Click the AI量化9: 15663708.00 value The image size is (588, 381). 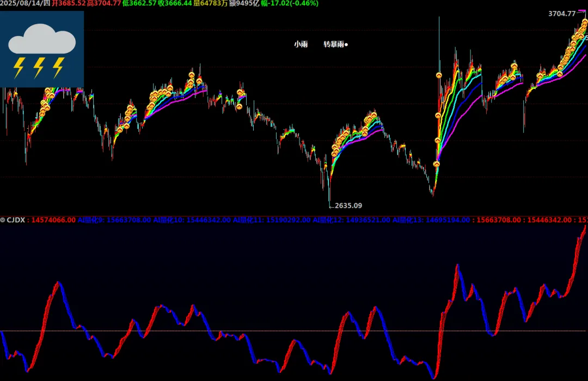[x=114, y=220]
